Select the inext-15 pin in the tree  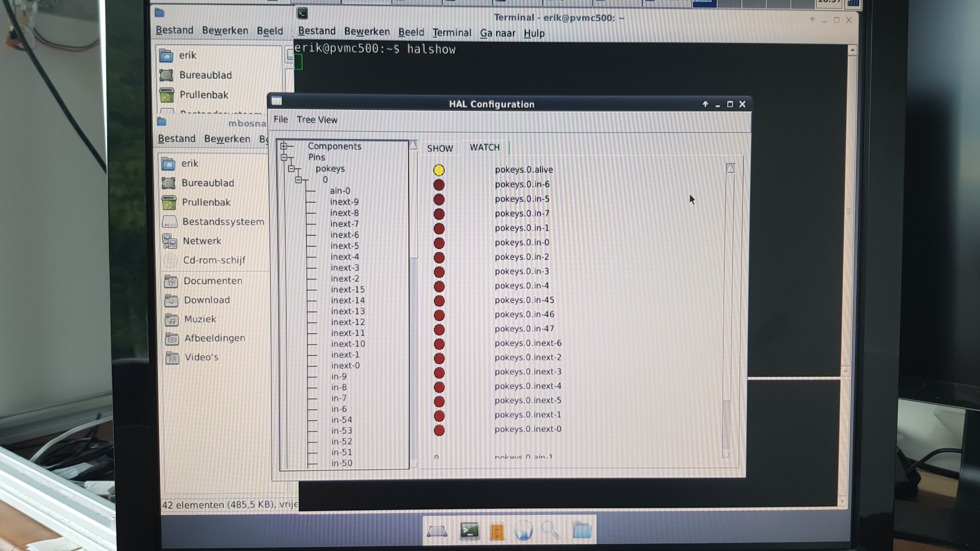tap(347, 289)
